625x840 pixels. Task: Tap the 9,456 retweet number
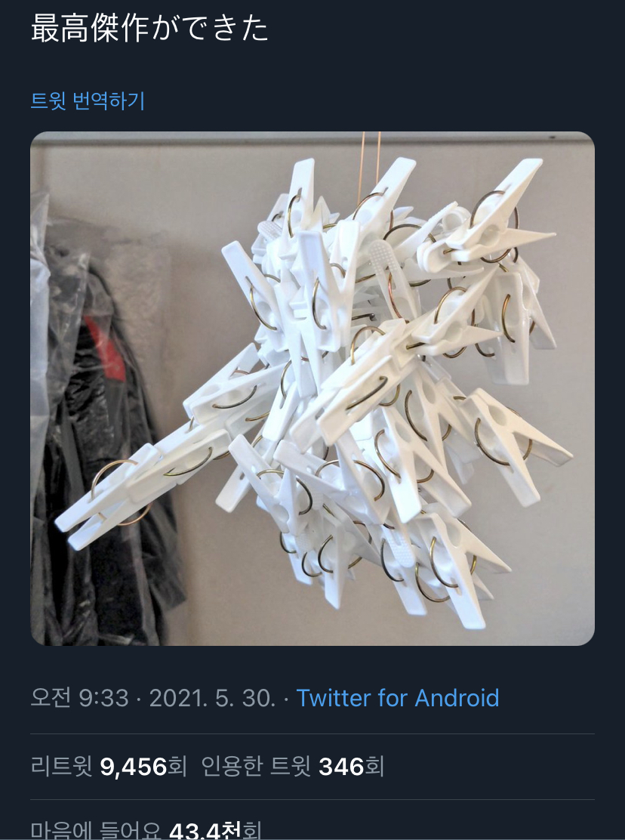click(x=133, y=767)
